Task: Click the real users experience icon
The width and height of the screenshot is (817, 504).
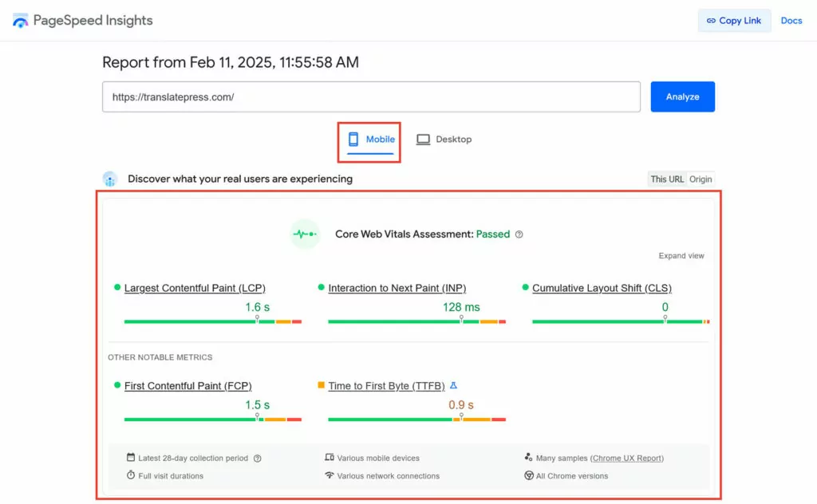Action: pos(110,179)
